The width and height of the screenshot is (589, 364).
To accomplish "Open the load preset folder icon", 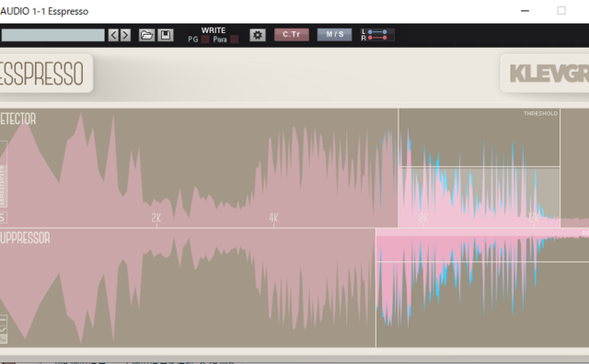I will (x=146, y=35).
